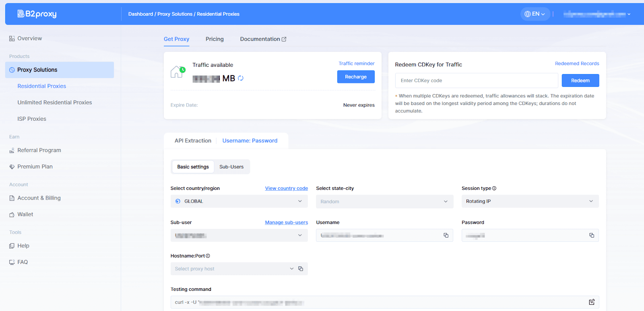Open the EN language selector

(535, 14)
